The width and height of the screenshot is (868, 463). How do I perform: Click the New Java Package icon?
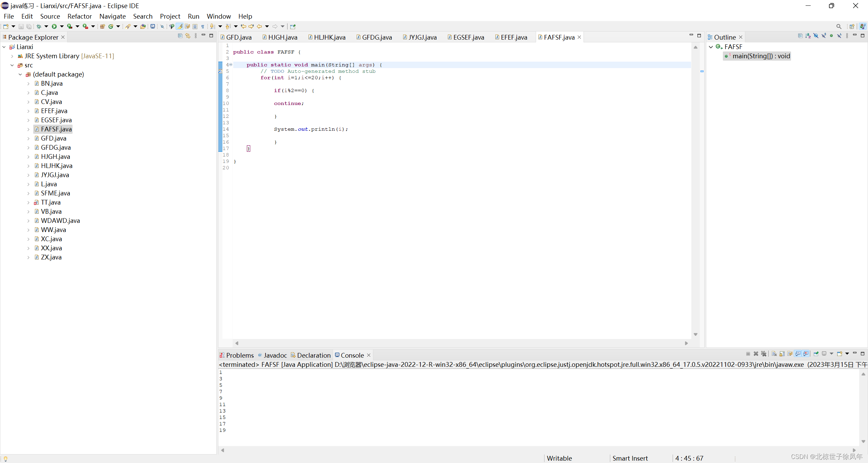coord(102,26)
